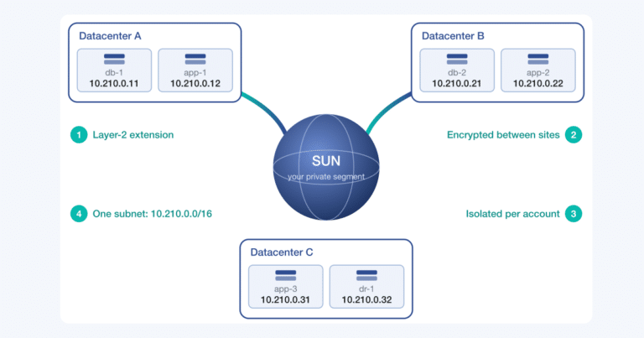The height and width of the screenshot is (338, 644).
Task: Click the SUN title text on globe
Action: [326, 161]
